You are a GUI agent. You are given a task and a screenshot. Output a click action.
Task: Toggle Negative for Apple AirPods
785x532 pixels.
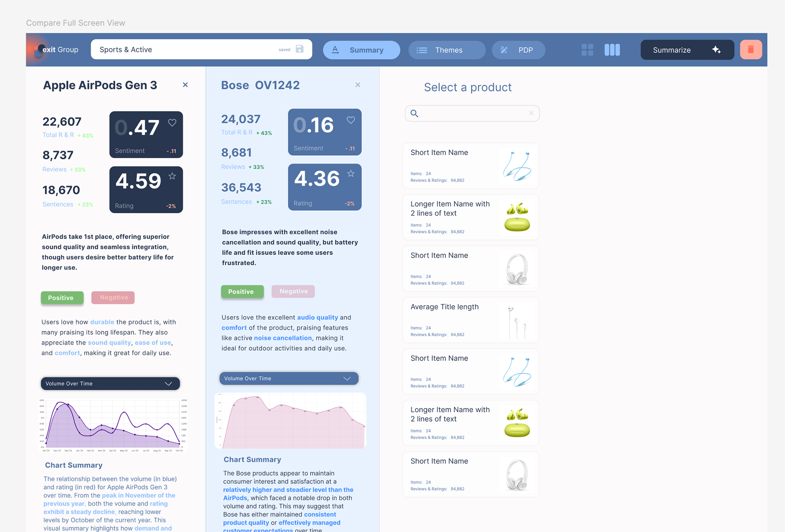[x=113, y=297]
